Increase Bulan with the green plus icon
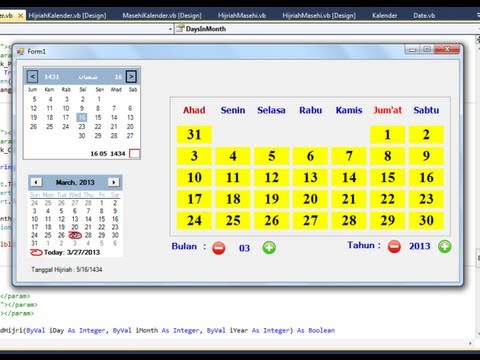This screenshot has width=480, height=360. (x=269, y=248)
